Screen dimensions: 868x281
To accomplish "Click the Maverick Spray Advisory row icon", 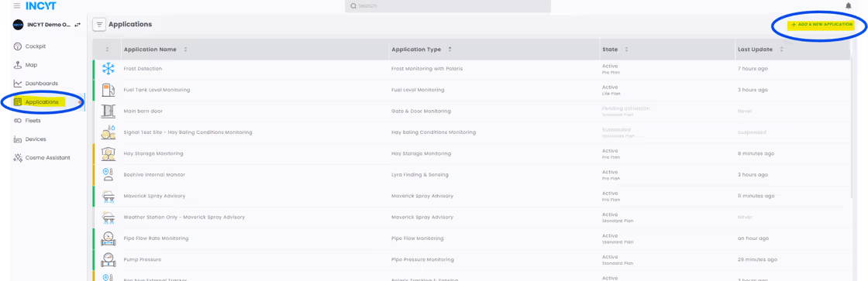I will click(x=108, y=196).
